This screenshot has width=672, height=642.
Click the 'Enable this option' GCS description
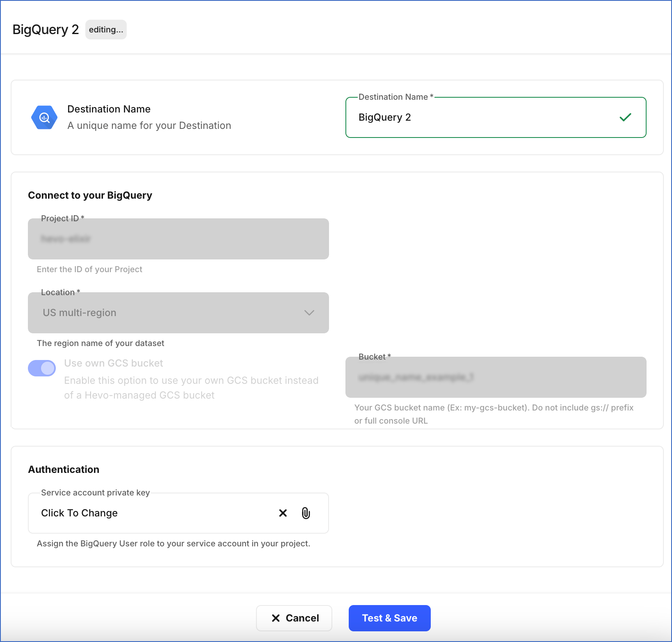coord(191,388)
